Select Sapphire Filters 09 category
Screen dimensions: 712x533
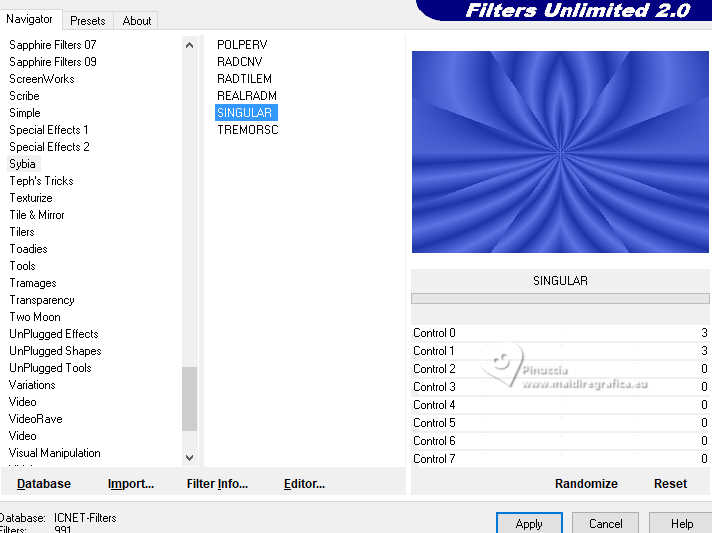(53, 62)
